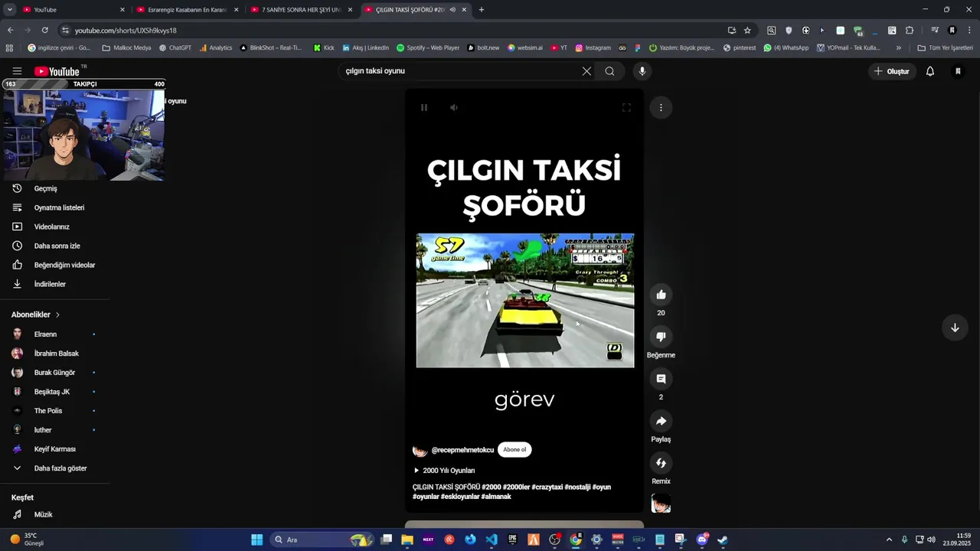980x551 pixels.
Task: Open Windows Start menu
Action: (257, 540)
